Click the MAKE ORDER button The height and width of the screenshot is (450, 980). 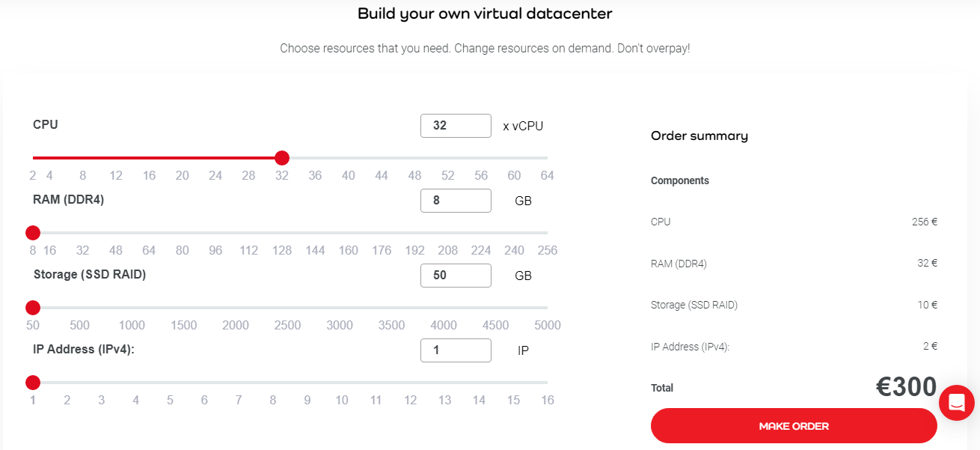(794, 426)
